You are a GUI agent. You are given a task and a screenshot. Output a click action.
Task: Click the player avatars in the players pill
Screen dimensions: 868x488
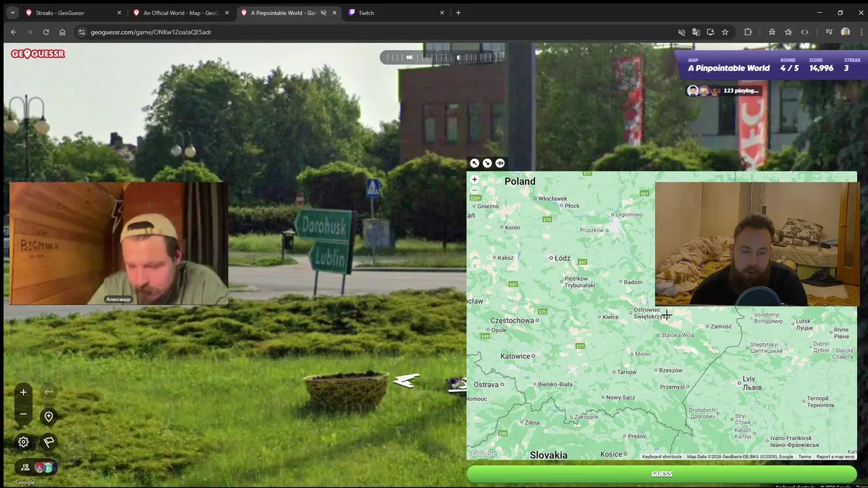coord(44,467)
